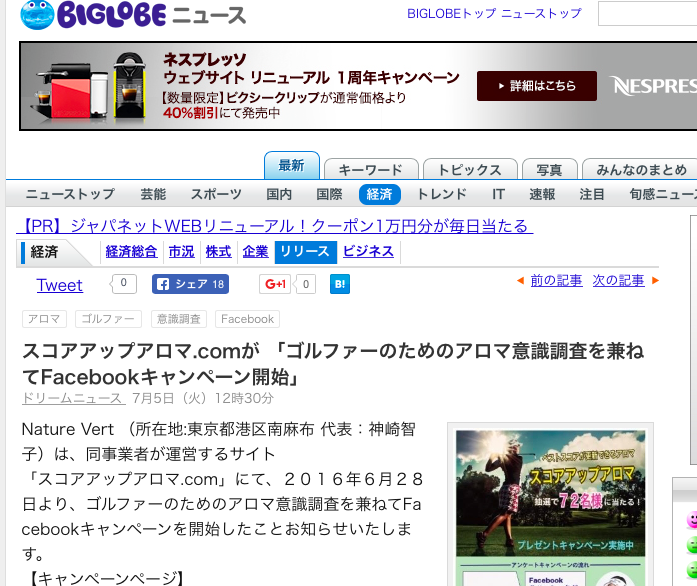
Task: Select トレンド category
Action: pyautogui.click(x=442, y=194)
